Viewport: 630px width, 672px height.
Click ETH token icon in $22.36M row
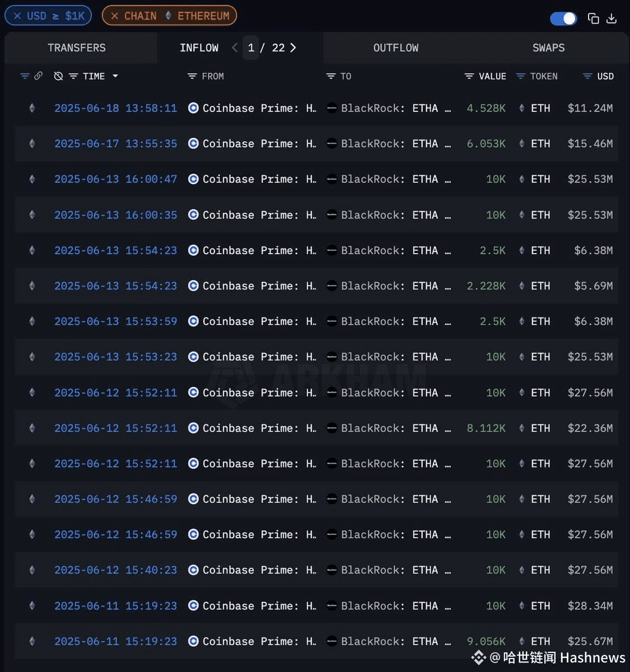[521, 428]
